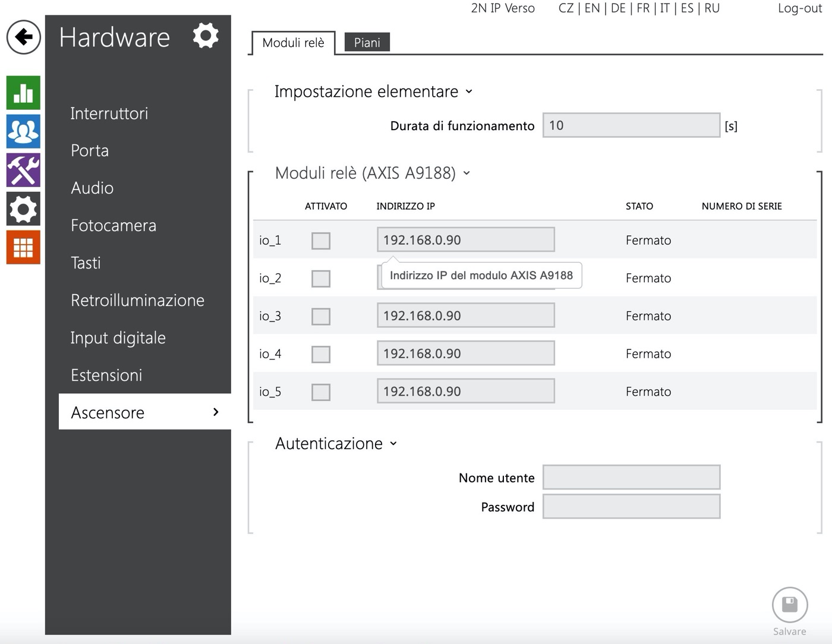
Task: Click the Salvare floppy disk icon
Action: 789,605
